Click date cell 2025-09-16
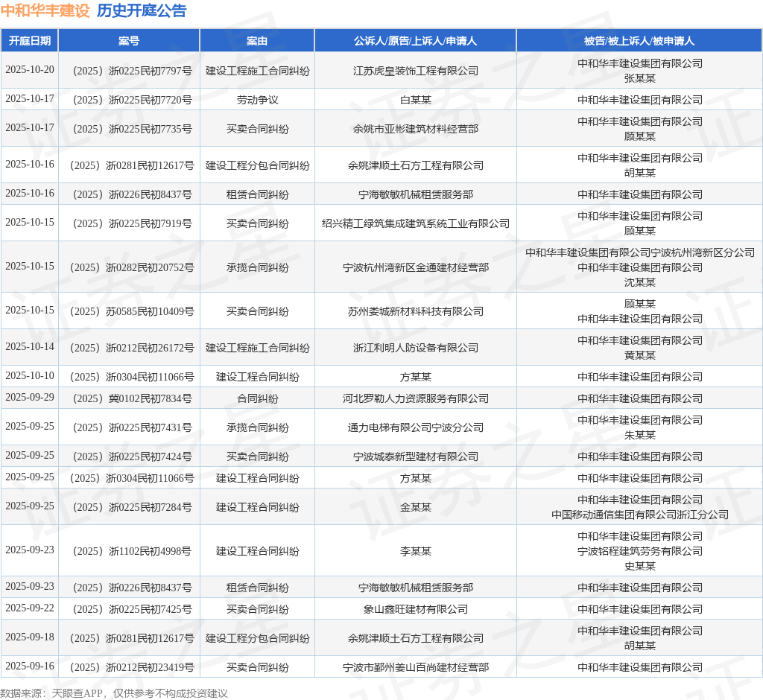The width and height of the screenshot is (763, 700). (x=30, y=666)
